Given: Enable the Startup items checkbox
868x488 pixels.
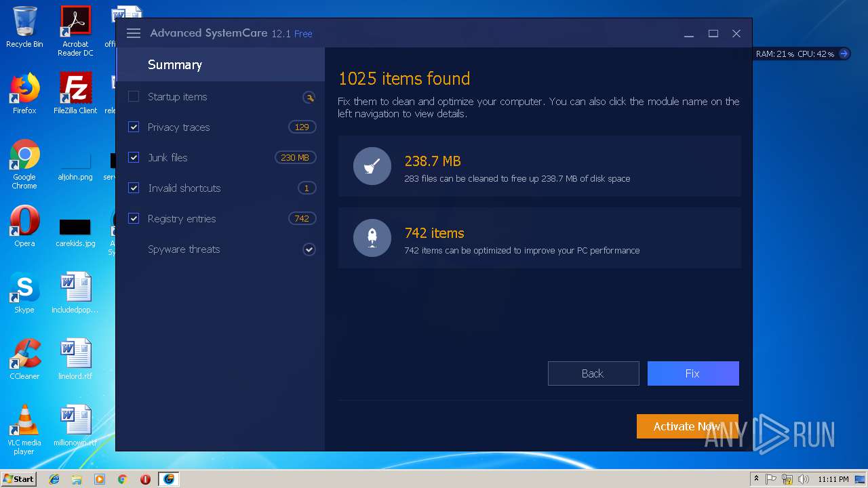Looking at the screenshot, I should click(x=134, y=97).
